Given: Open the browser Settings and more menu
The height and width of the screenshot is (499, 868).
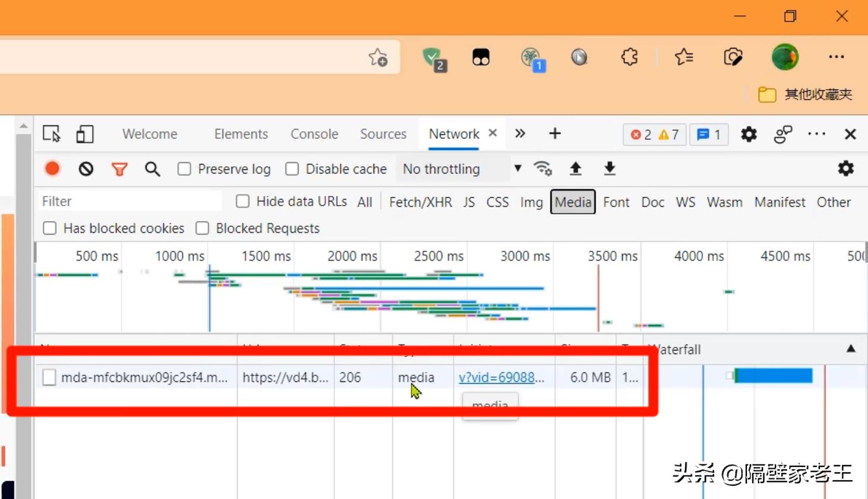Looking at the screenshot, I should pos(837,57).
